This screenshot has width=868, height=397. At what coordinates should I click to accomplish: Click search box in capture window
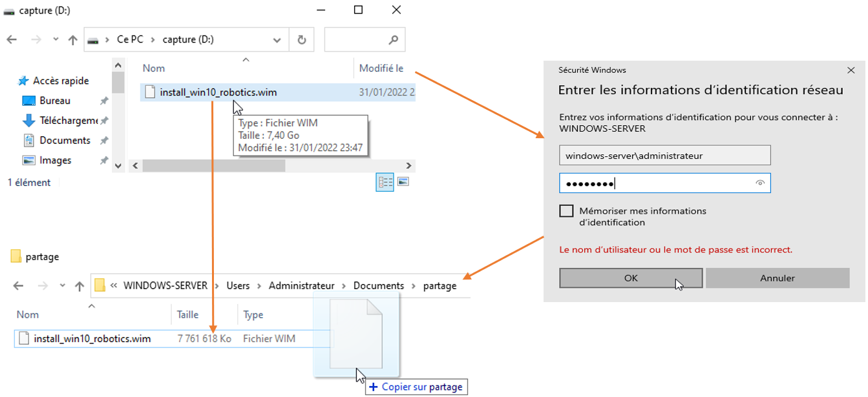coord(365,39)
